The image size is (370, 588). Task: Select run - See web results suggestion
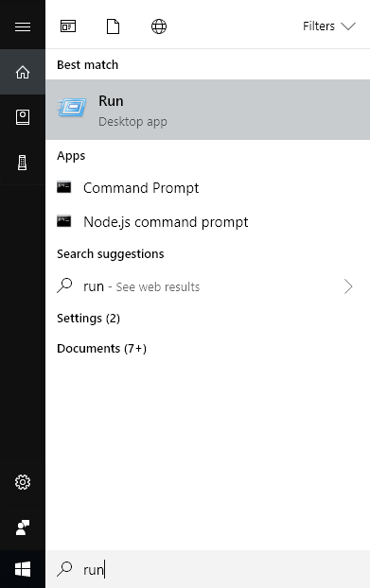tap(207, 286)
